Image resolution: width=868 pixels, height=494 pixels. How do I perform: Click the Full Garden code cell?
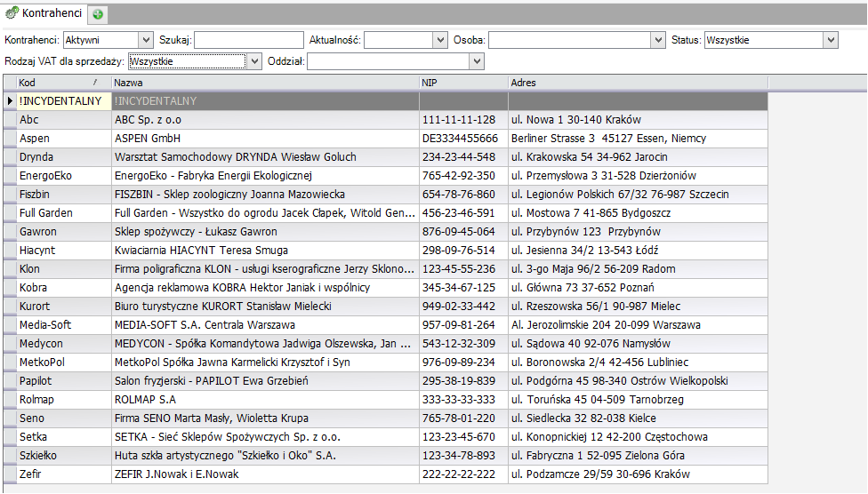coord(64,213)
